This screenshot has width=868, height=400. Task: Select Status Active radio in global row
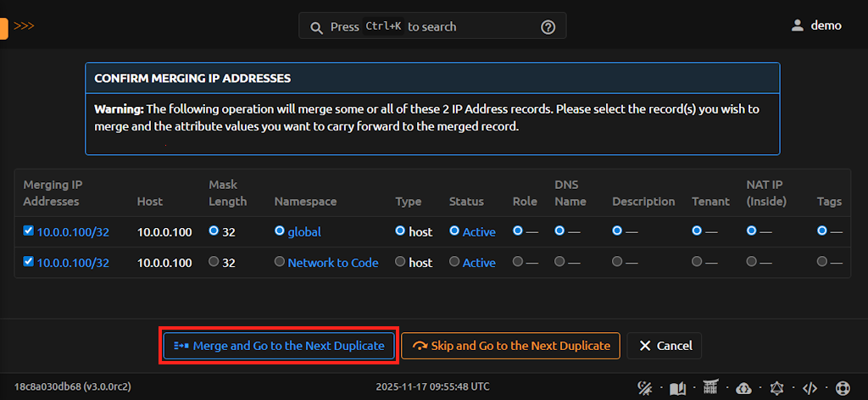coord(454,231)
